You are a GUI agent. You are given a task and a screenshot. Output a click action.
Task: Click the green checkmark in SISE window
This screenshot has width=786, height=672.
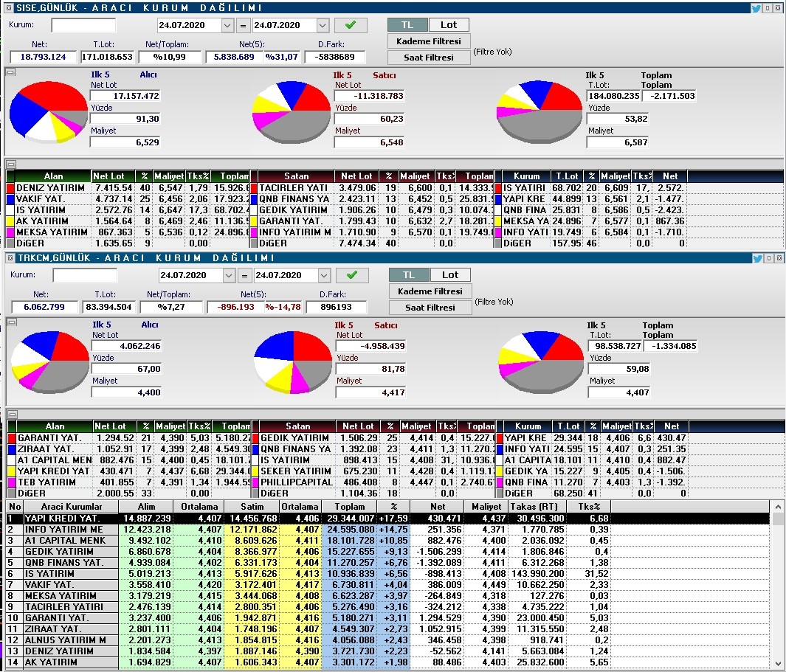coord(351,25)
